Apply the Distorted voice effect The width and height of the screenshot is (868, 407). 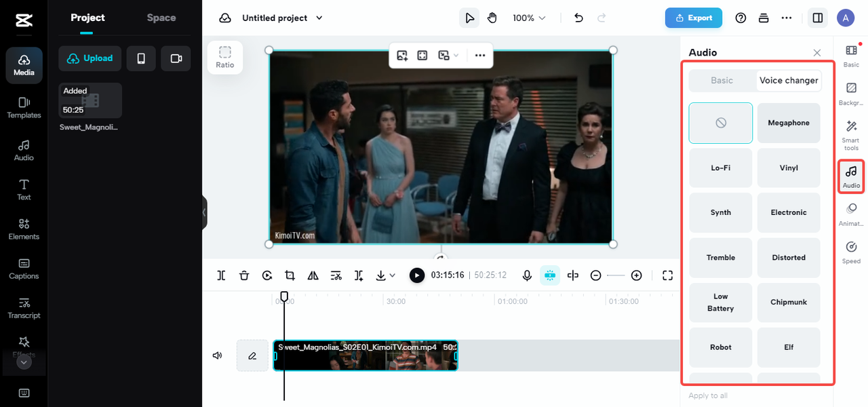pyautogui.click(x=789, y=257)
